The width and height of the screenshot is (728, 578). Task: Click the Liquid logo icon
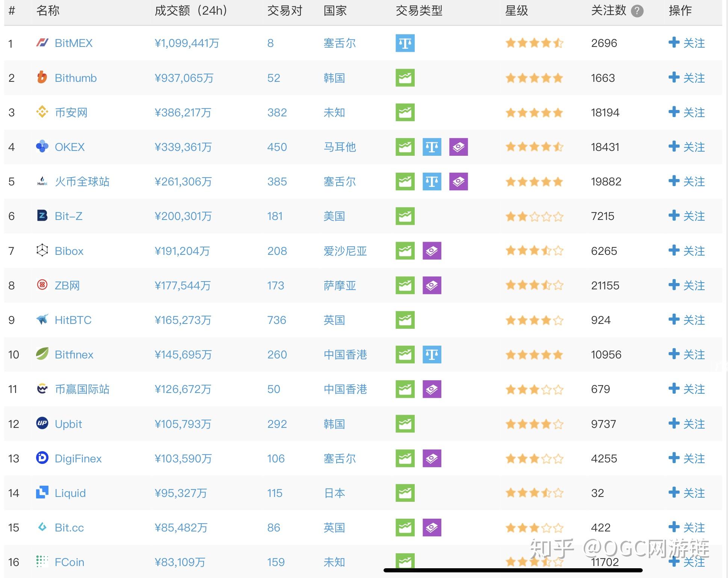click(42, 492)
